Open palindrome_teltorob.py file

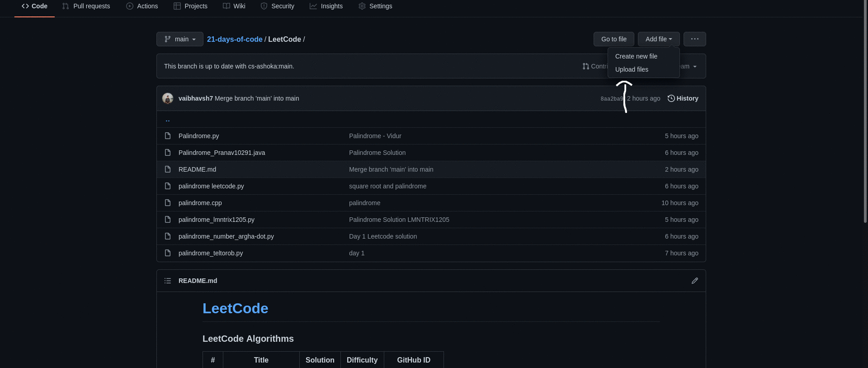210,254
